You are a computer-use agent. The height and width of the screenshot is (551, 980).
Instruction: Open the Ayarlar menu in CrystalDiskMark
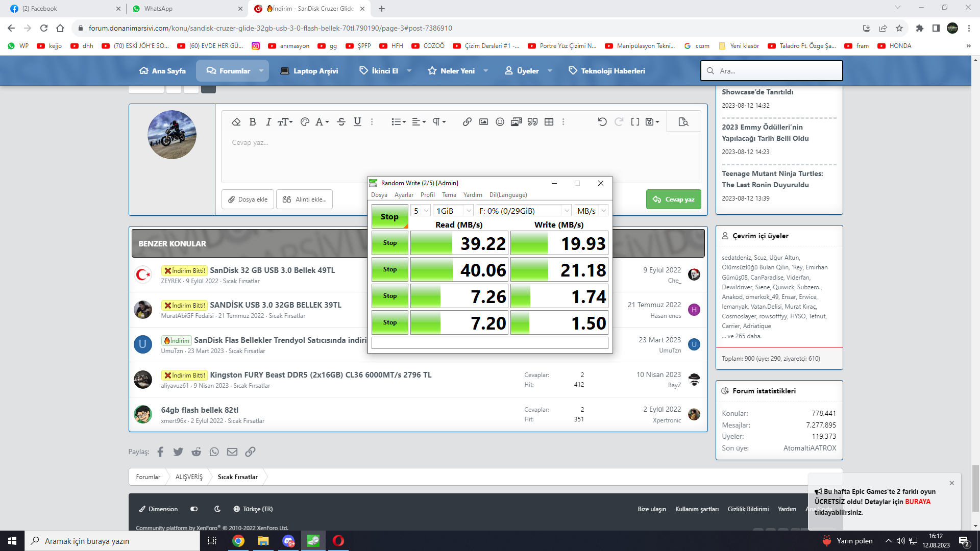[404, 195]
